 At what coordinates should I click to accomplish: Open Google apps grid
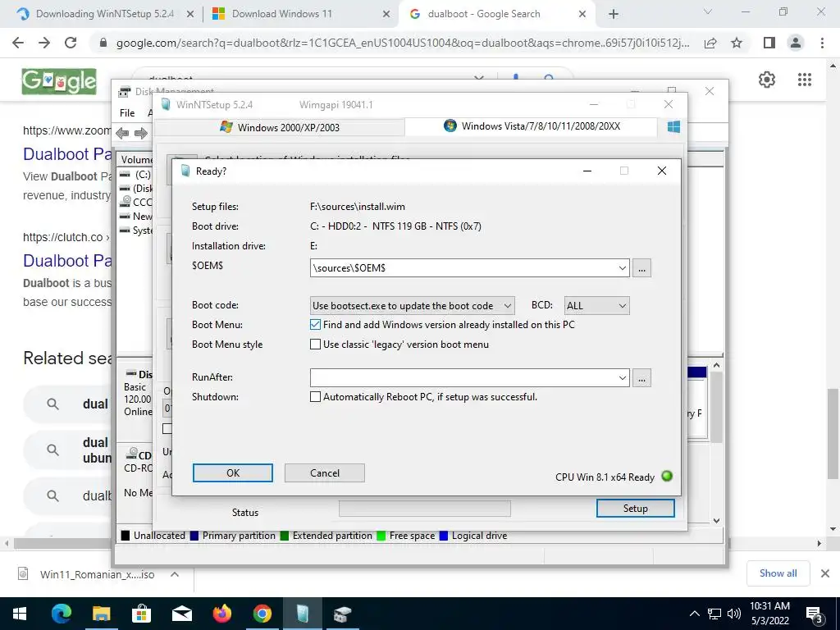pos(805,80)
